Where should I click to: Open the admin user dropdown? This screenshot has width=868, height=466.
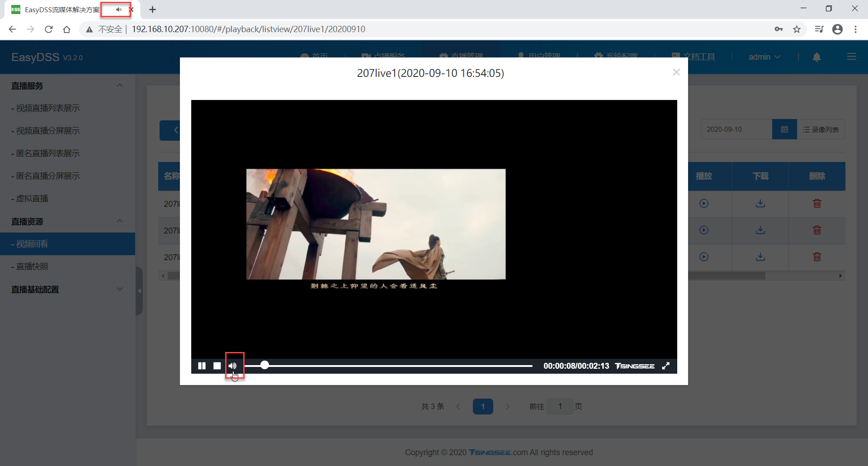pyautogui.click(x=764, y=57)
